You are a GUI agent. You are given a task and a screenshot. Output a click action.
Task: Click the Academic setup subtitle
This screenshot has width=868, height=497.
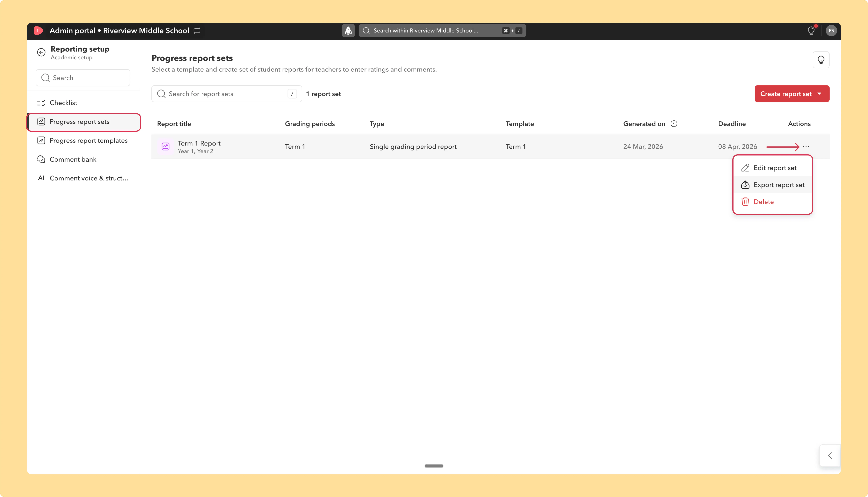click(72, 57)
